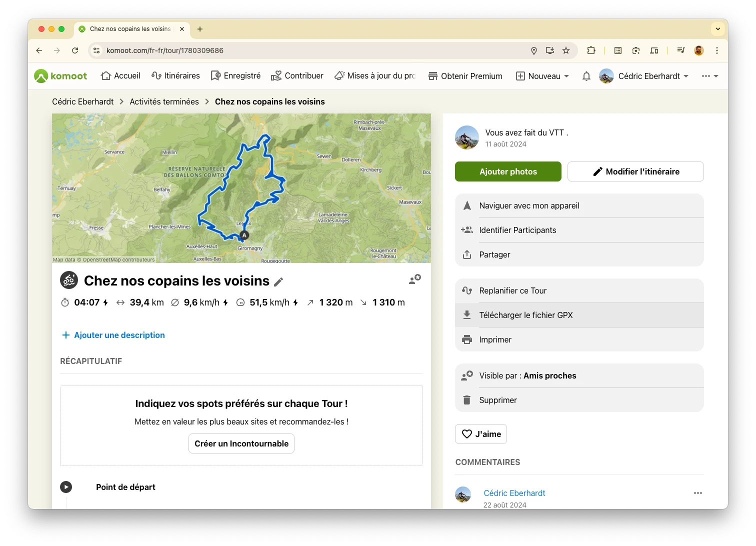This screenshot has height=546, width=756.
Task: Click the Cédric Eberhardt avatar near Vous avez fait
Action: [x=467, y=137]
